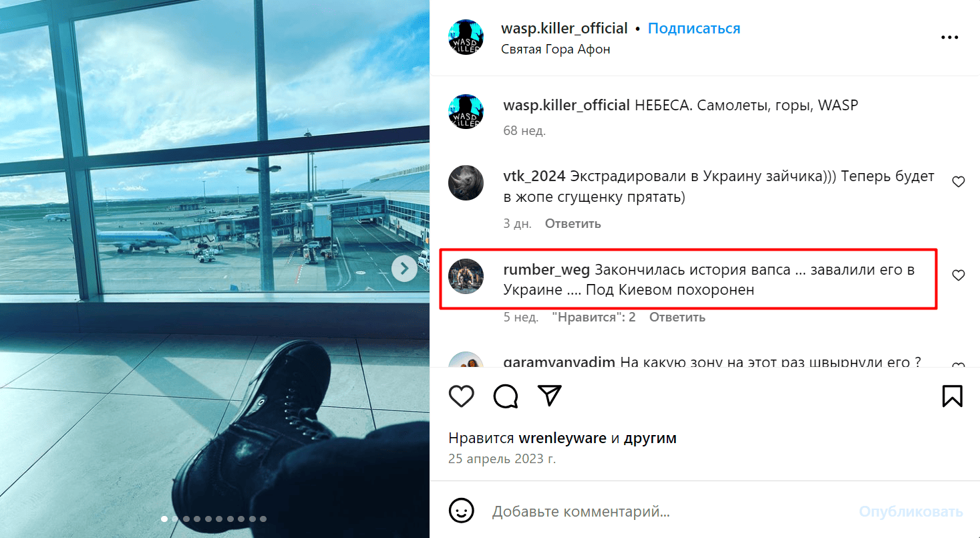Select the second carousel dot indicator
This screenshot has height=538, width=980.
(x=175, y=519)
